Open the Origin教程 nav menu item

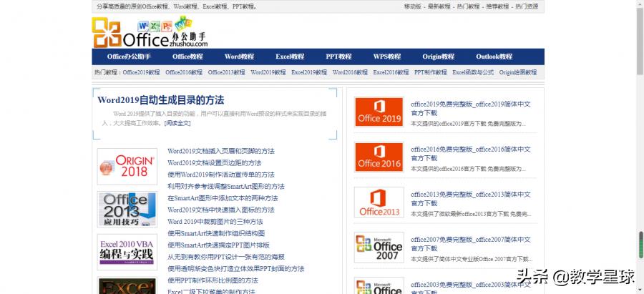pos(438,57)
